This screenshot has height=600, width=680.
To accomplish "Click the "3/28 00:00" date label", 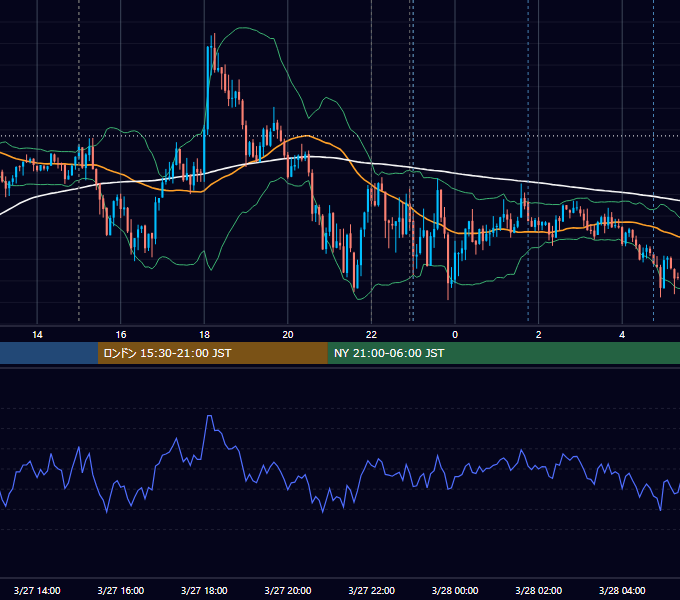I will pos(455,590).
